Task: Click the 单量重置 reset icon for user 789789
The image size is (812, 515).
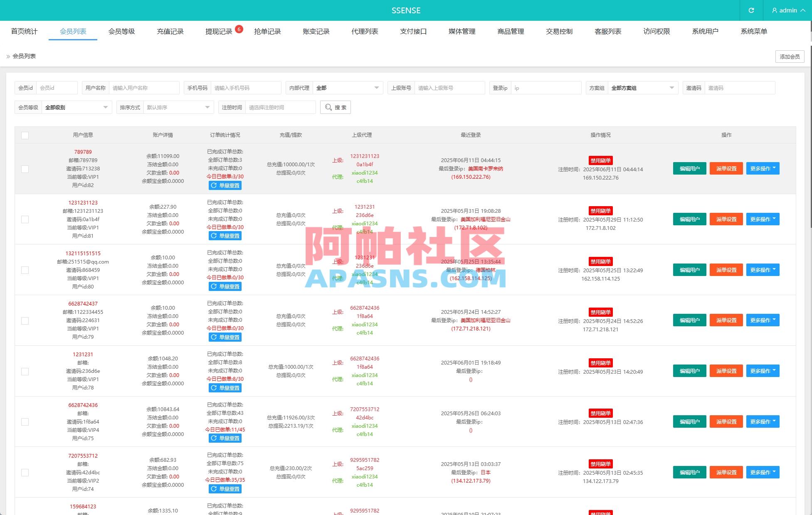Action: click(x=213, y=185)
